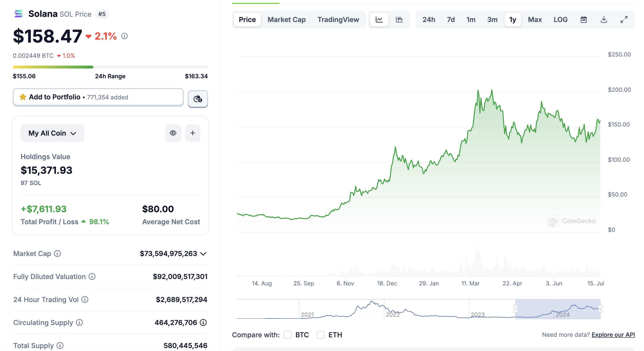
Task: Click the $80.00 average net cost
Action: (158, 209)
